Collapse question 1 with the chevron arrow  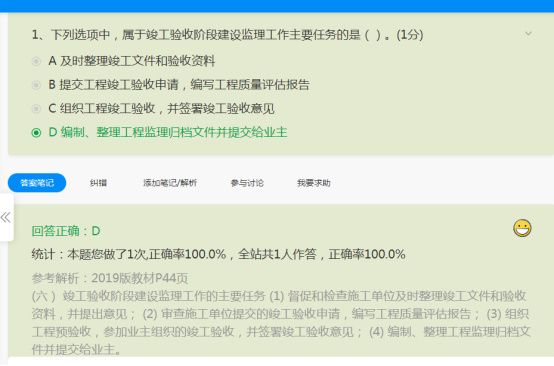[x=528, y=34]
